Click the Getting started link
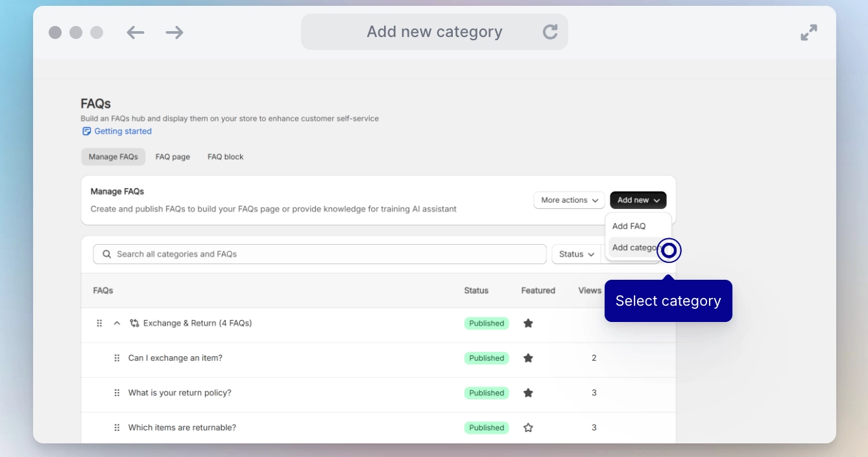Screen dimensions: 868x457 123,131
